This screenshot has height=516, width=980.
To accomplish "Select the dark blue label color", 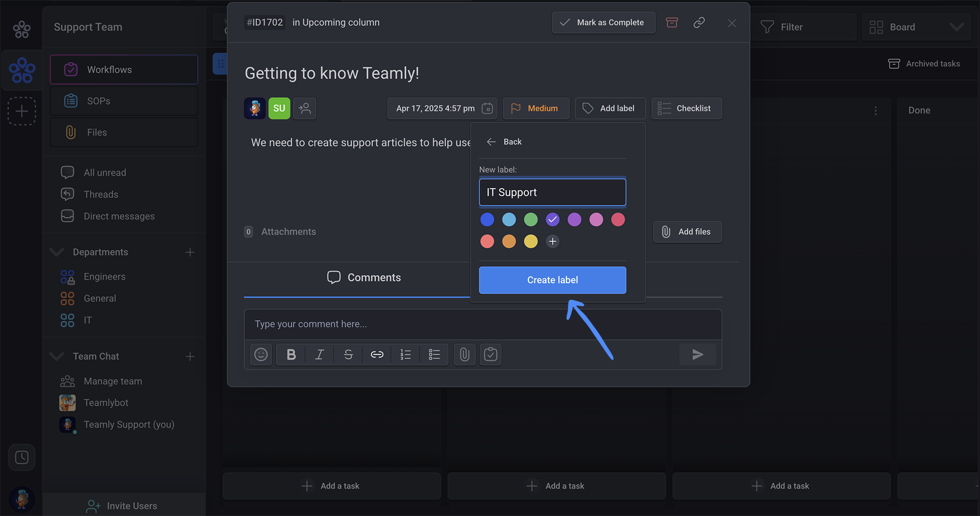I will pos(487,220).
